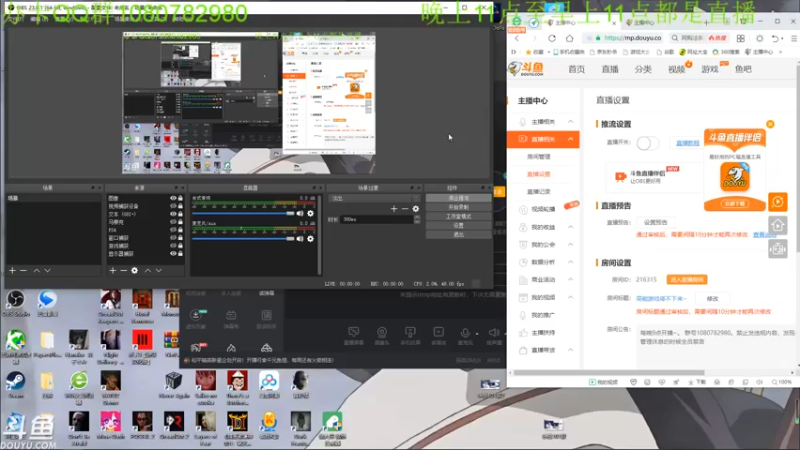This screenshot has height=450, width=800.
Task: Go back in the browser window
Action: click(x=517, y=38)
